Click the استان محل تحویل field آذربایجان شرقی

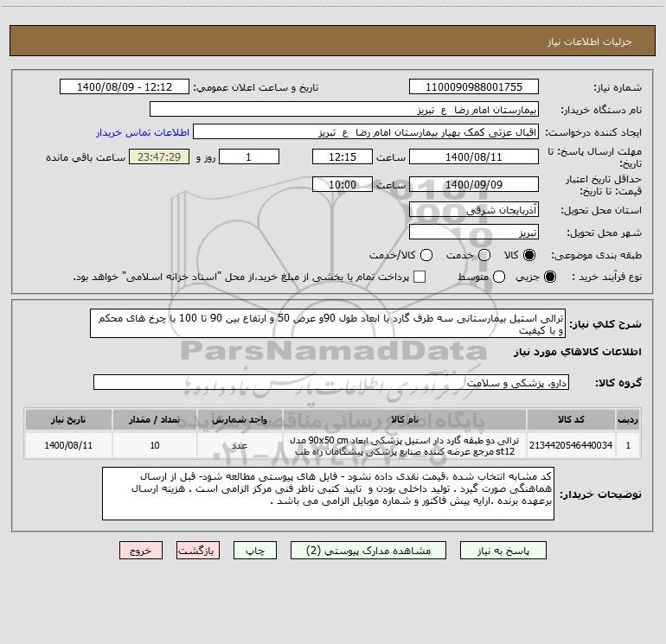(474, 209)
